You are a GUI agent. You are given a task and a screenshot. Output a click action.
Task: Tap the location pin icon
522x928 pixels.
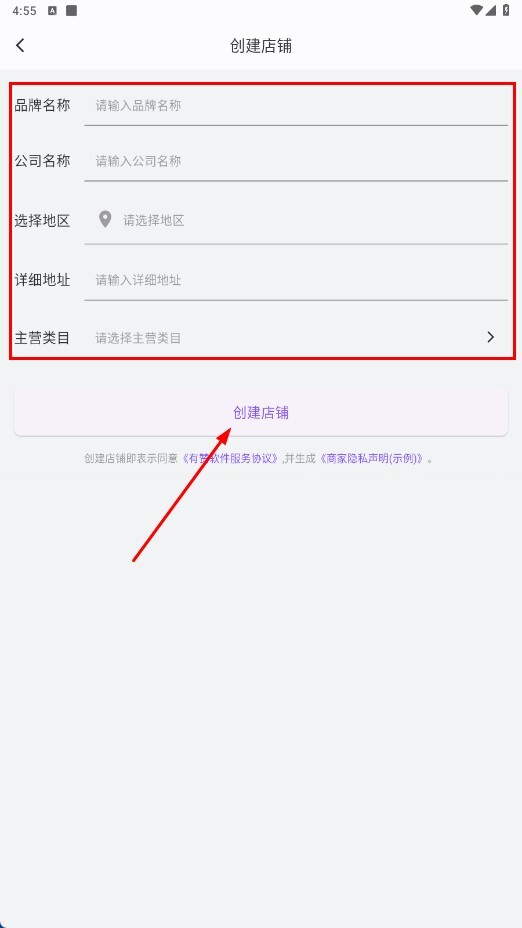click(105, 220)
